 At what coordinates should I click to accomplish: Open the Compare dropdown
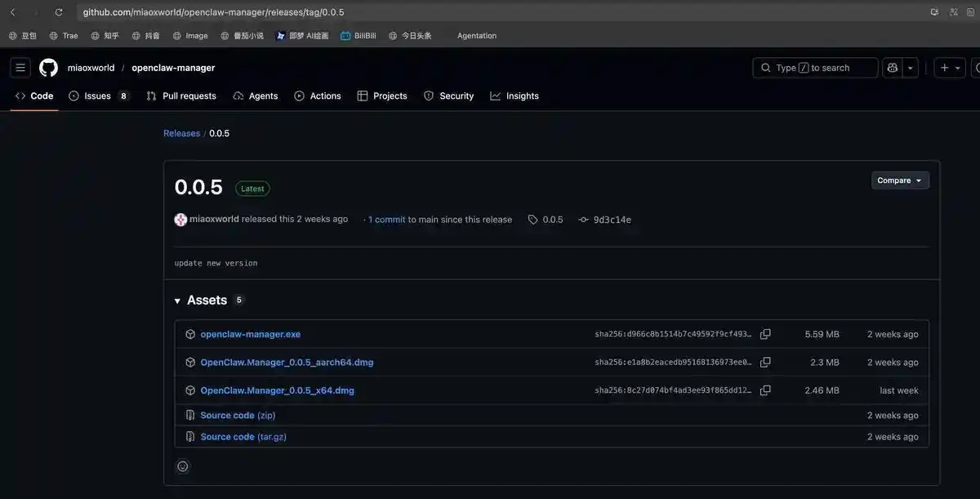900,180
